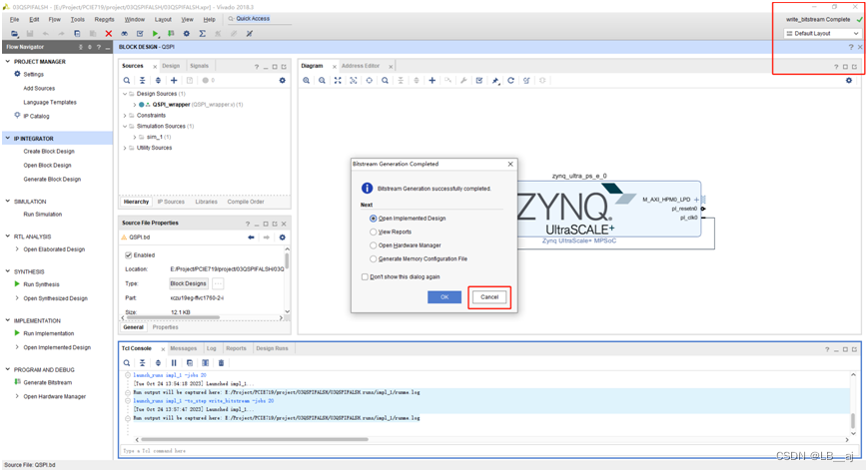
Task: Expand Open Synthesized Design item
Action: pyautogui.click(x=17, y=298)
